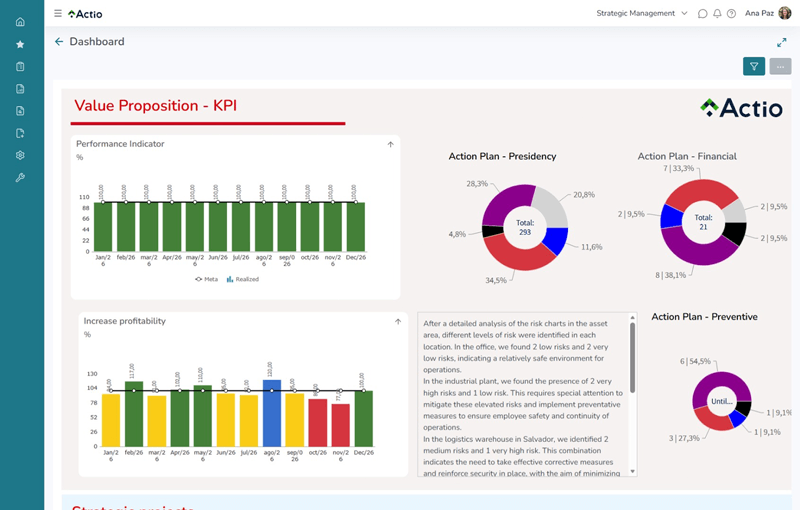
Task: Open the document icon in sidebar
Action: tap(20, 89)
